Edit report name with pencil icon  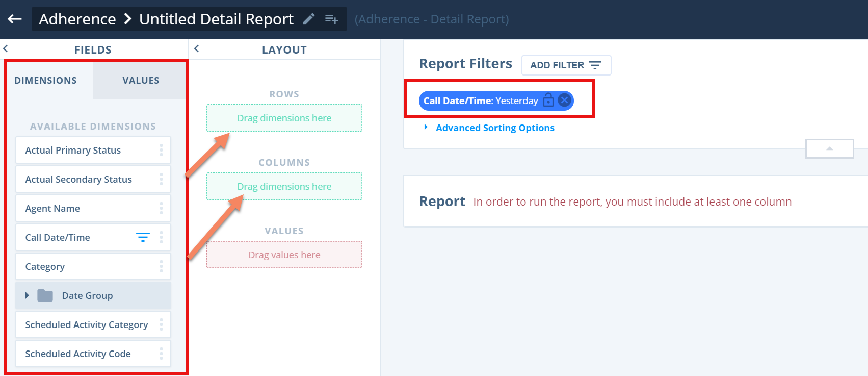pyautogui.click(x=309, y=19)
